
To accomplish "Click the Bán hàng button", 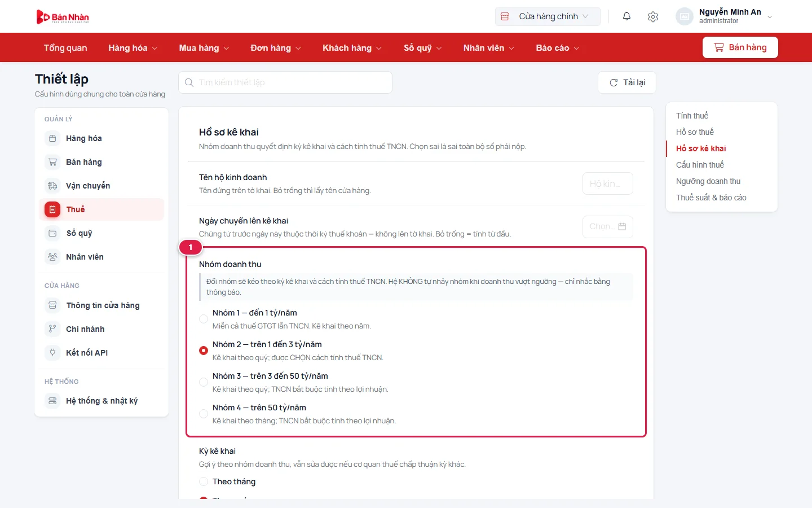I will click(740, 47).
